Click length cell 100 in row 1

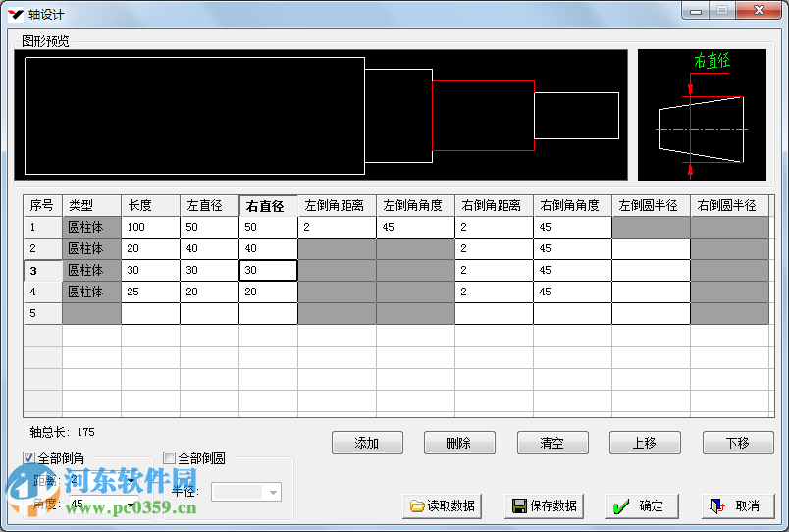click(150, 227)
